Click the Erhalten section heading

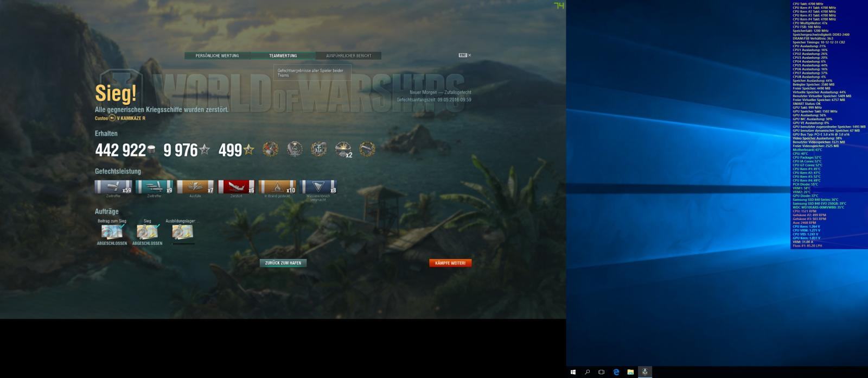point(106,133)
